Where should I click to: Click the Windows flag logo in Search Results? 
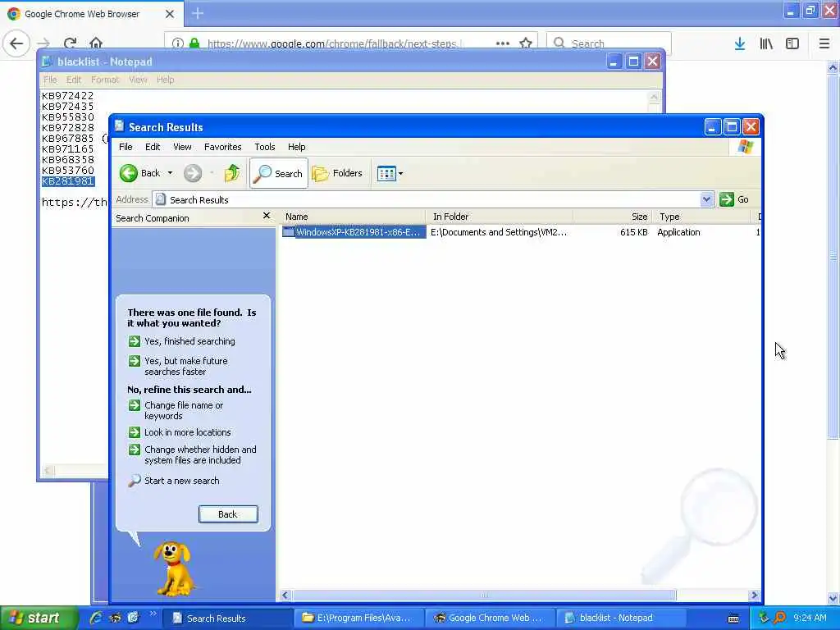[745, 147]
